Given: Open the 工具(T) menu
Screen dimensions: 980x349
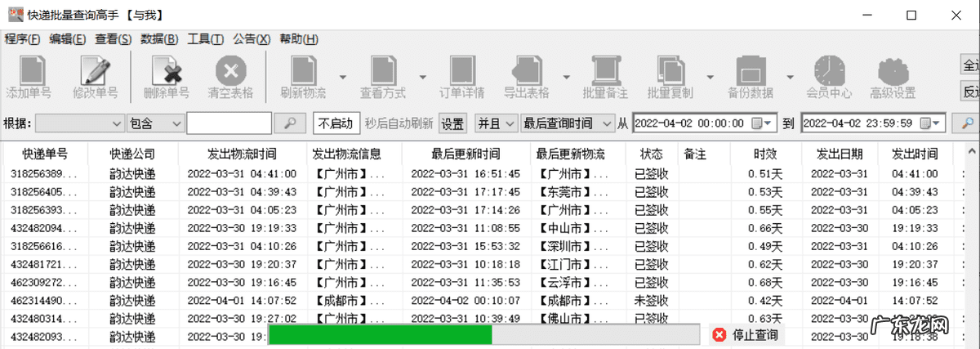Looking at the screenshot, I should click(206, 39).
